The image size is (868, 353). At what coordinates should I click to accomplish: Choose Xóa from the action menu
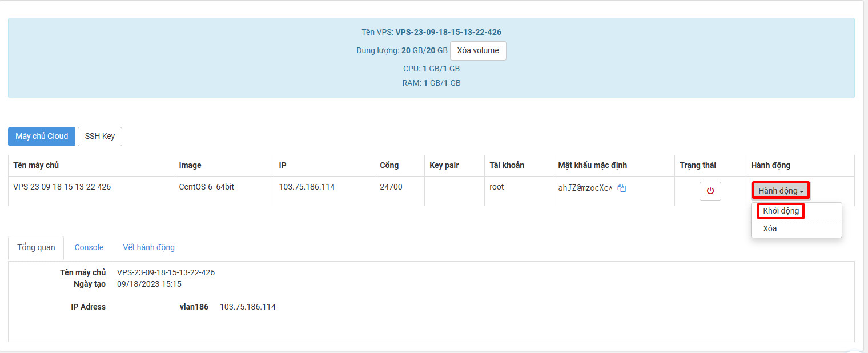click(770, 228)
